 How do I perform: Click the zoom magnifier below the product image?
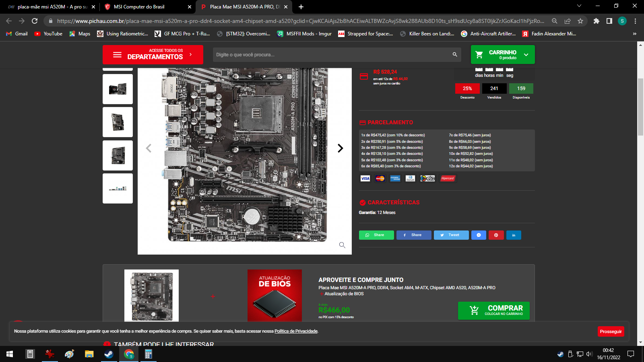(342, 245)
